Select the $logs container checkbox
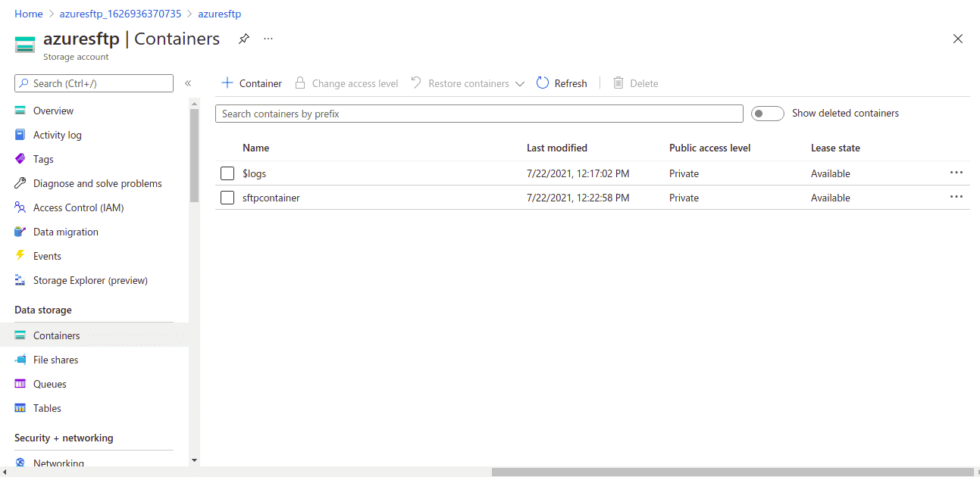This screenshot has height=477, width=980. (227, 173)
